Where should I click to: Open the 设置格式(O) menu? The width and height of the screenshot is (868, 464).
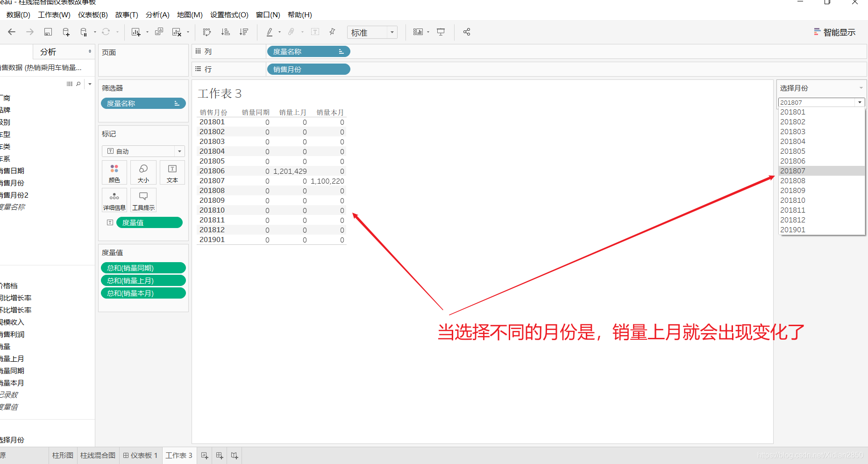(229, 15)
